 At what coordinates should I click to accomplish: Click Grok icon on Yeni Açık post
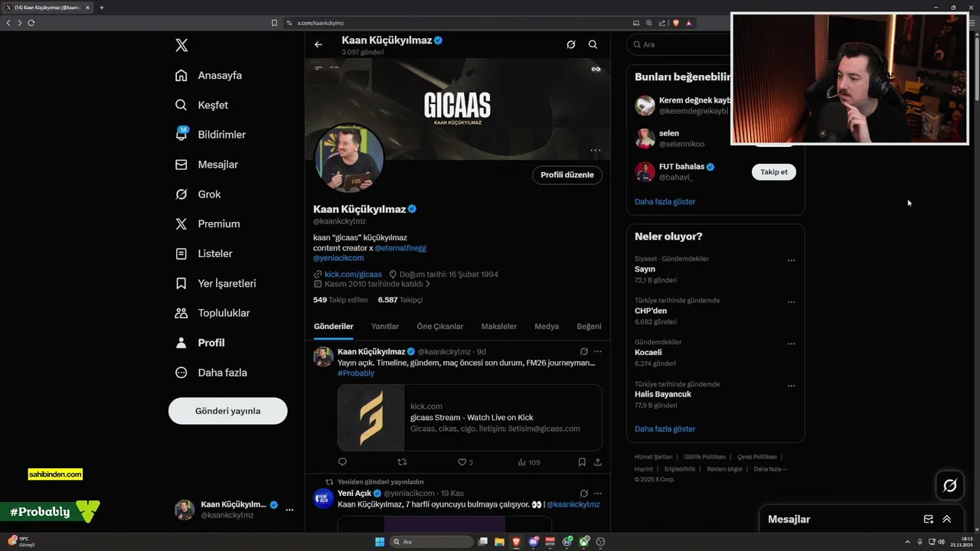[x=584, y=494]
